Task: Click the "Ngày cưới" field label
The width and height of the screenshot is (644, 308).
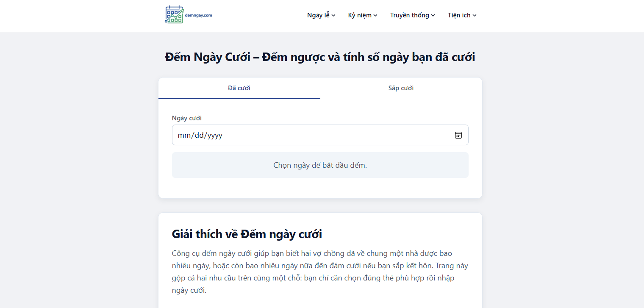Action: pyautogui.click(x=187, y=118)
